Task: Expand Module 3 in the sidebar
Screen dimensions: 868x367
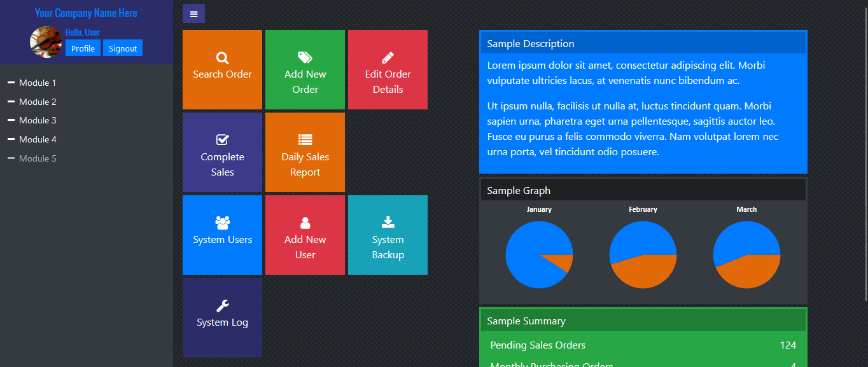Action: 38,120
